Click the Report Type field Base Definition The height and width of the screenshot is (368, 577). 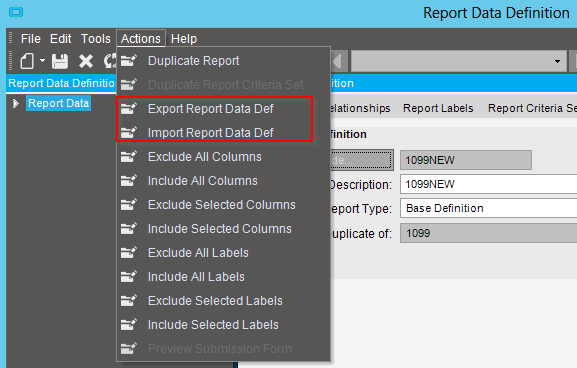click(489, 208)
